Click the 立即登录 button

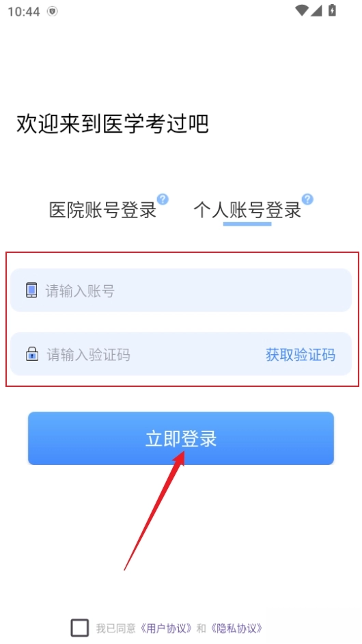pos(181,438)
